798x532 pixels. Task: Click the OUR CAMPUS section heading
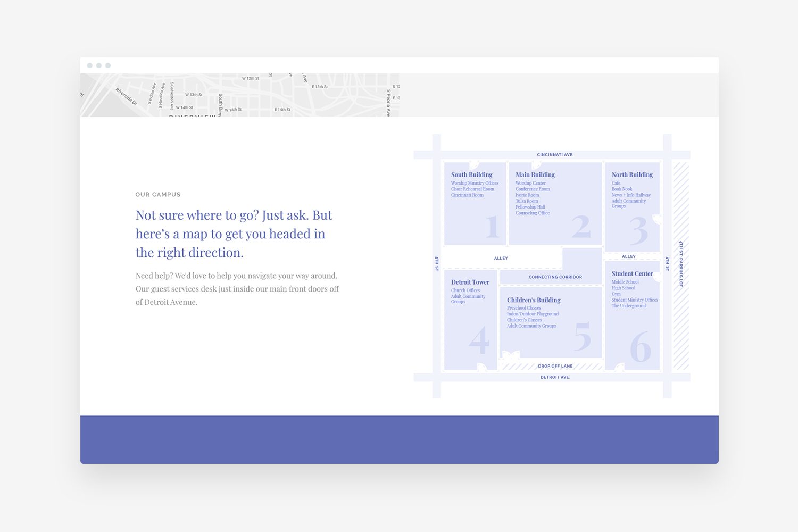click(x=158, y=195)
